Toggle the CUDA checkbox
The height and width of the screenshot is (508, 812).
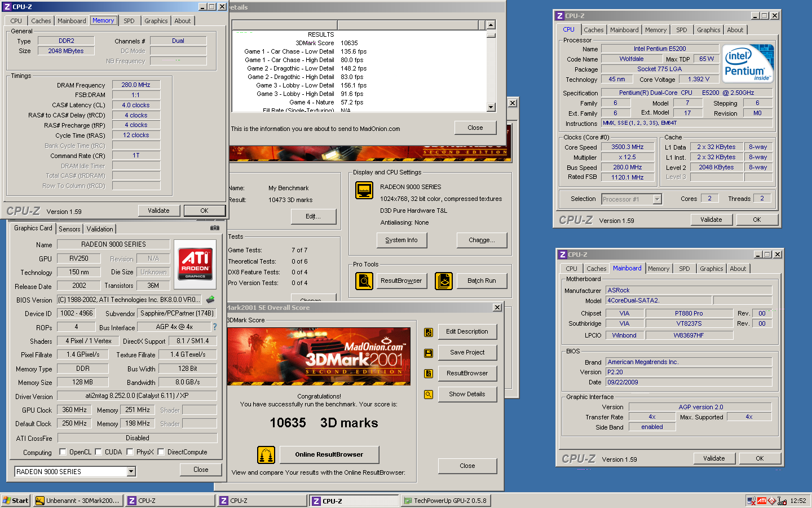(x=98, y=452)
